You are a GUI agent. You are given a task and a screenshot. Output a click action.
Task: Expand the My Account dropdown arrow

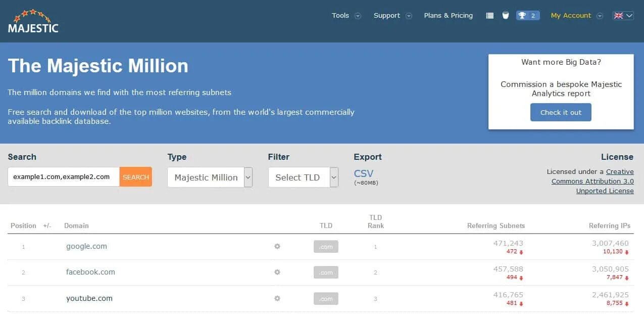tap(600, 16)
